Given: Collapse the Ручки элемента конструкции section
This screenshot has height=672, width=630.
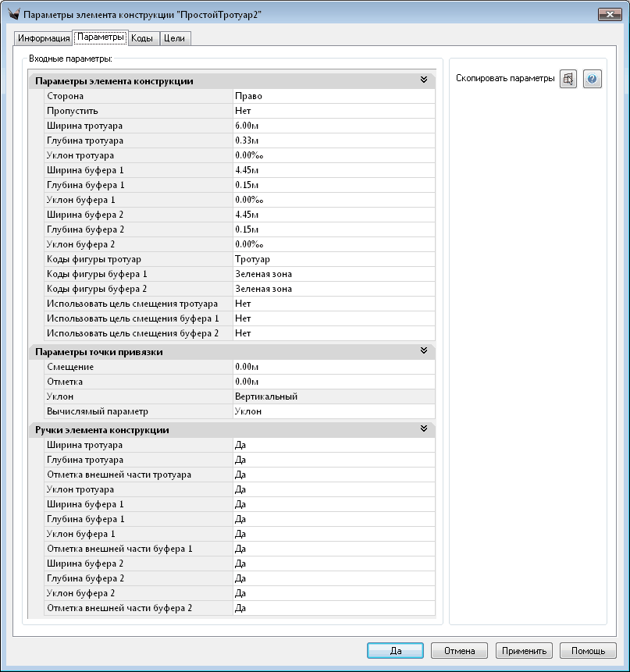Looking at the screenshot, I should (x=424, y=429).
